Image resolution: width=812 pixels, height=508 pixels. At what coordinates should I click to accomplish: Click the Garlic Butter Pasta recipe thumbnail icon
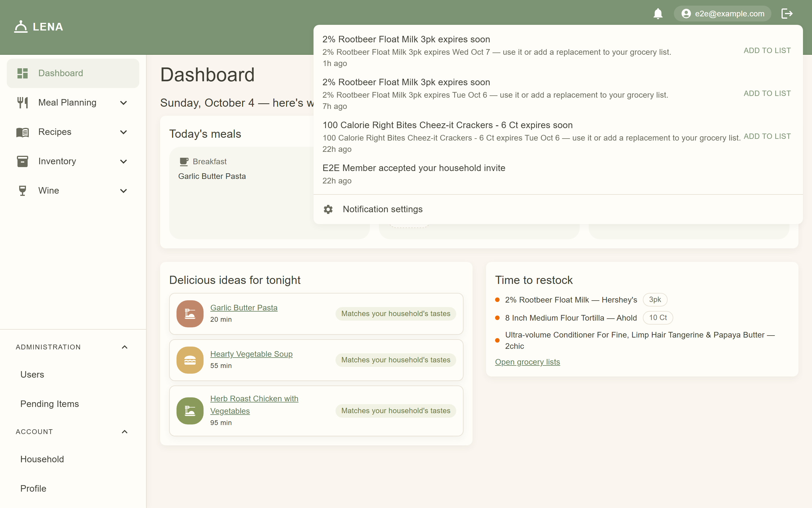(x=190, y=314)
